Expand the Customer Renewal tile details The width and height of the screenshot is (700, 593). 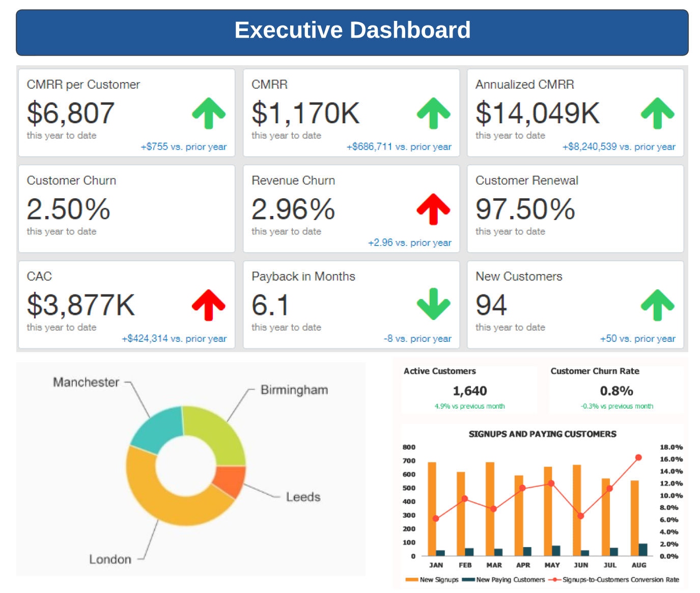pyautogui.click(x=575, y=208)
